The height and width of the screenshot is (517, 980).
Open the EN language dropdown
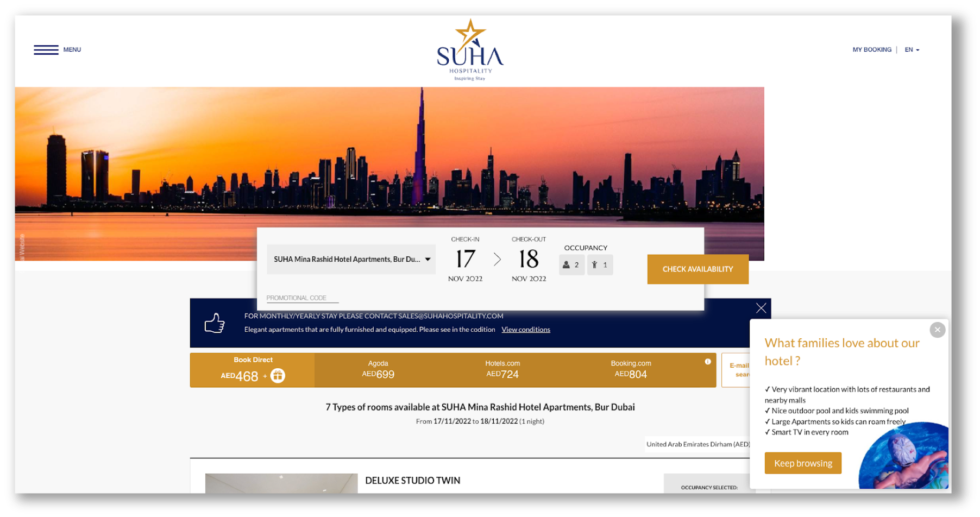(x=912, y=49)
